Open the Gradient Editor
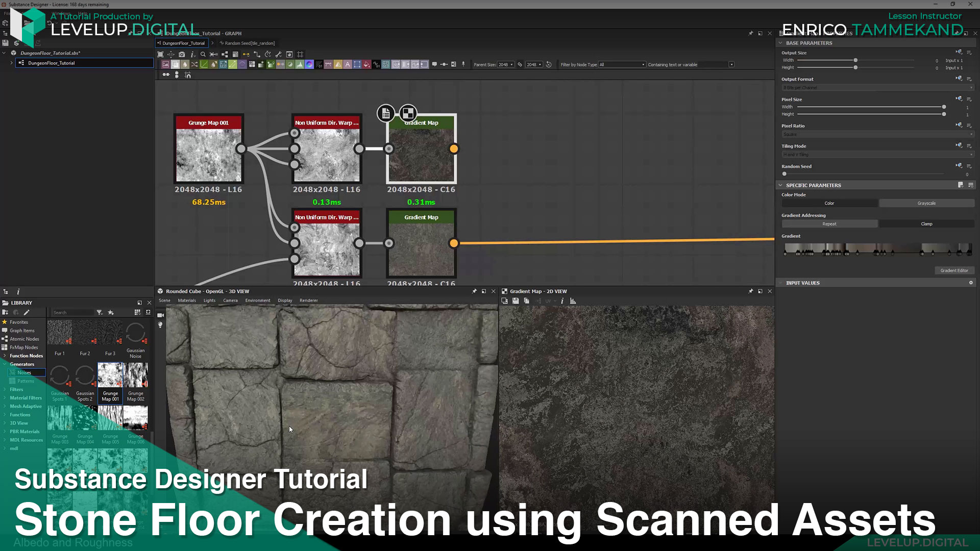 pyautogui.click(x=954, y=270)
